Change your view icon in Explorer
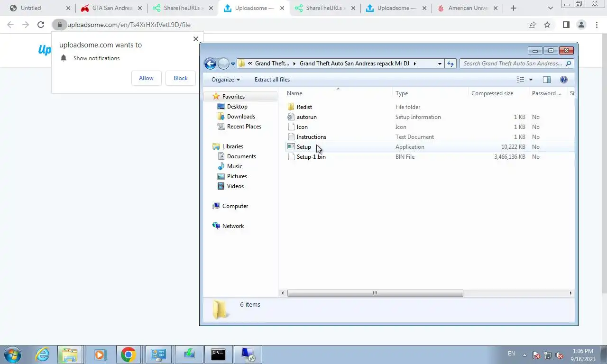607x364 pixels. (x=521, y=80)
